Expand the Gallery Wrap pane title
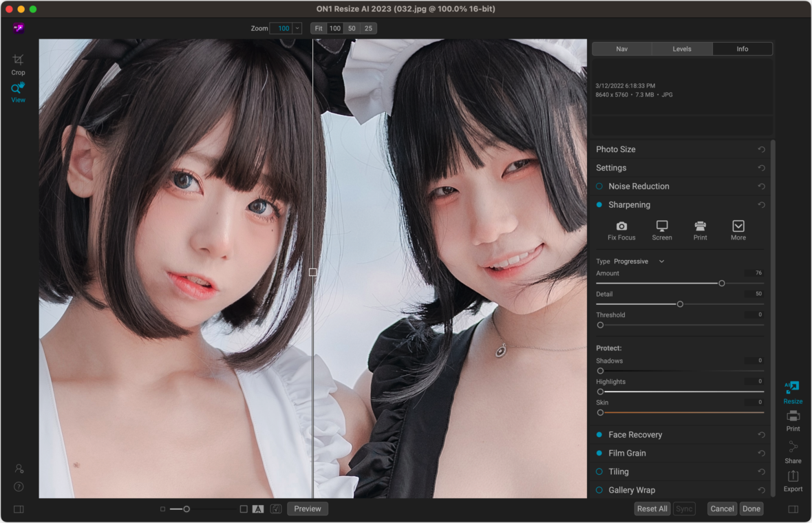Viewport: 812px width, 523px height. coord(632,490)
